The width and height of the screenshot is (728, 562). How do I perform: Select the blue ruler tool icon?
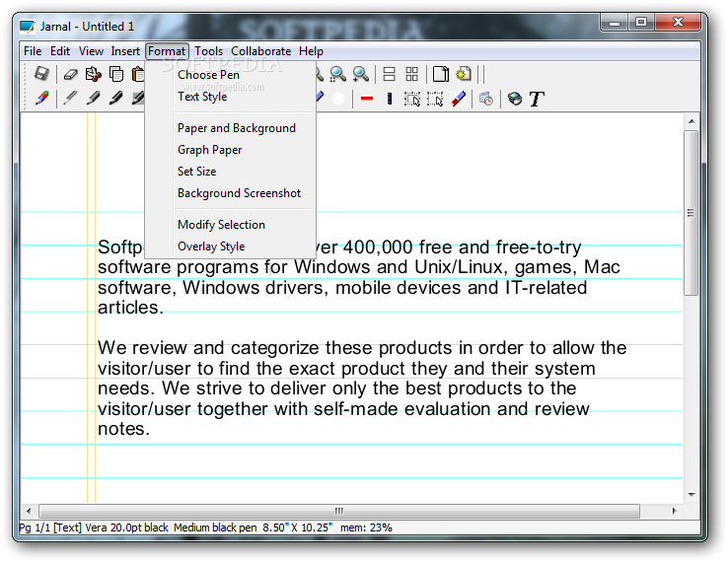pos(390,99)
